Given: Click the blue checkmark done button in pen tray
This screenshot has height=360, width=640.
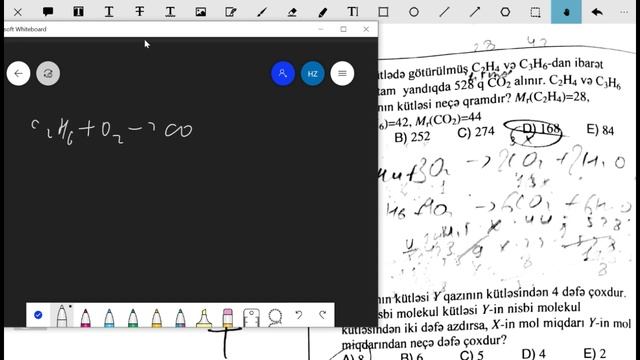Looking at the screenshot, I should click(38, 315).
